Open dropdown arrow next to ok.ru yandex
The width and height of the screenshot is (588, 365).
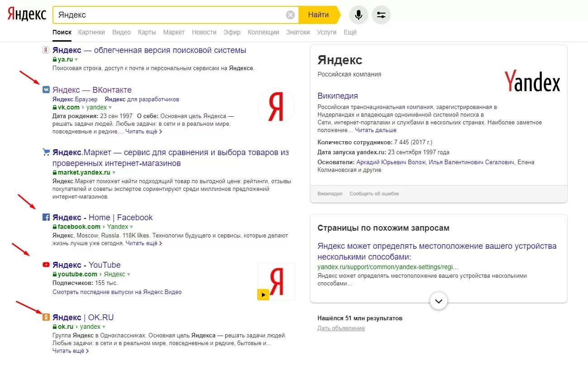point(104,327)
